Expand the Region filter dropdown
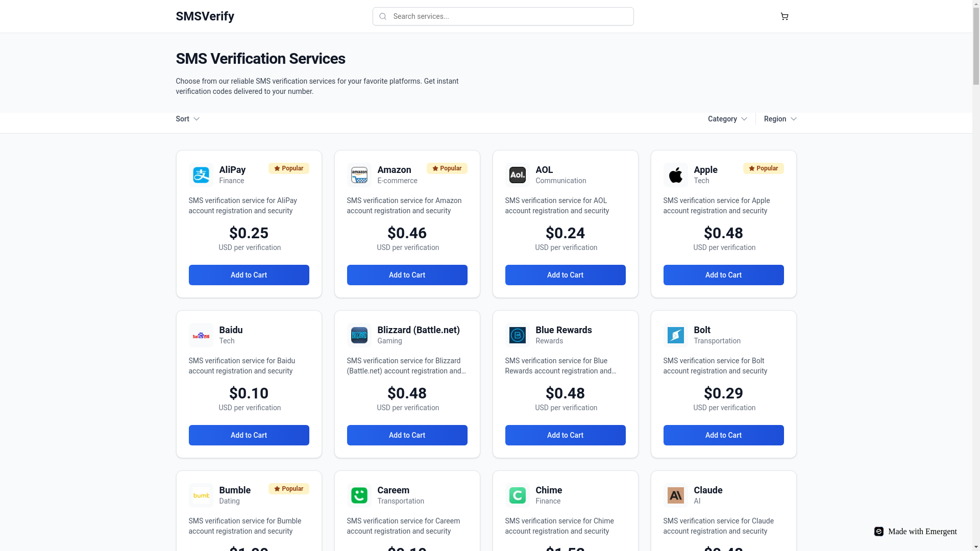 tap(780, 119)
